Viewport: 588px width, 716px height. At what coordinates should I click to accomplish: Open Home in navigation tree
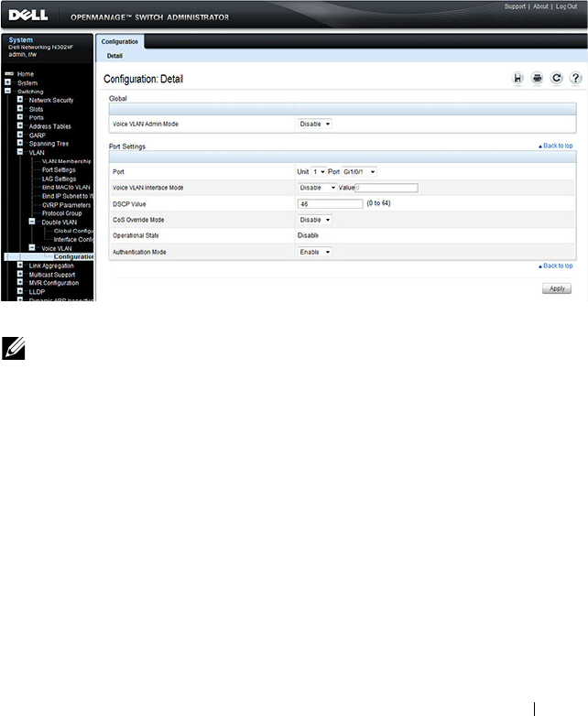point(26,74)
